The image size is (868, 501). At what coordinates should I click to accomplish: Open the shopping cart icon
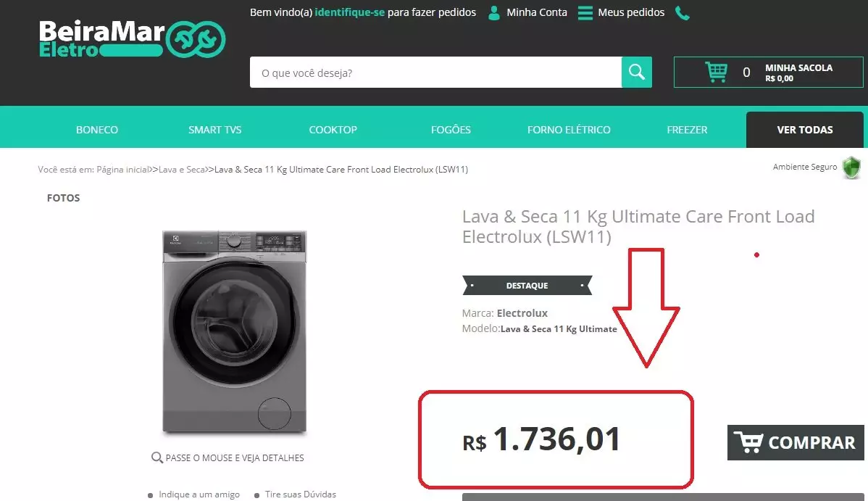pyautogui.click(x=717, y=72)
